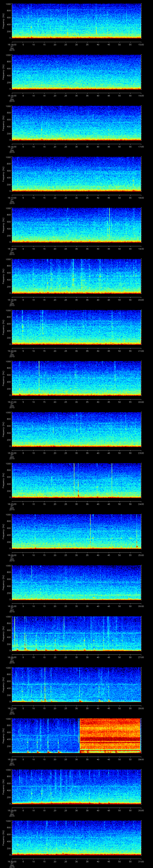Click the 16:14:00 start time label
The height and width of the screenshot is (868, 153).
[12, 44]
